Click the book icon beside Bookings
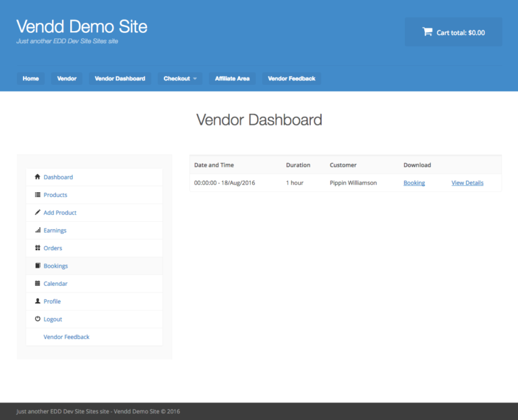The height and width of the screenshot is (420, 518). pos(37,266)
